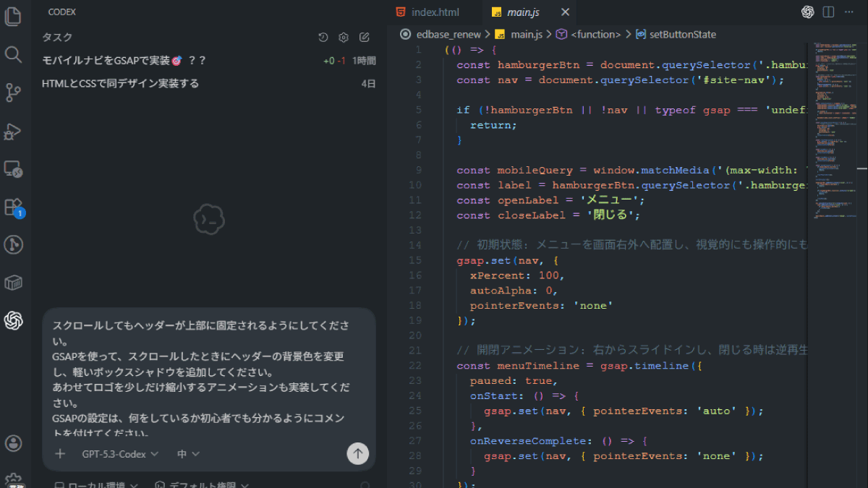The width and height of the screenshot is (868, 488).
Task: Send the prompt with the arrow button
Action: (x=357, y=453)
